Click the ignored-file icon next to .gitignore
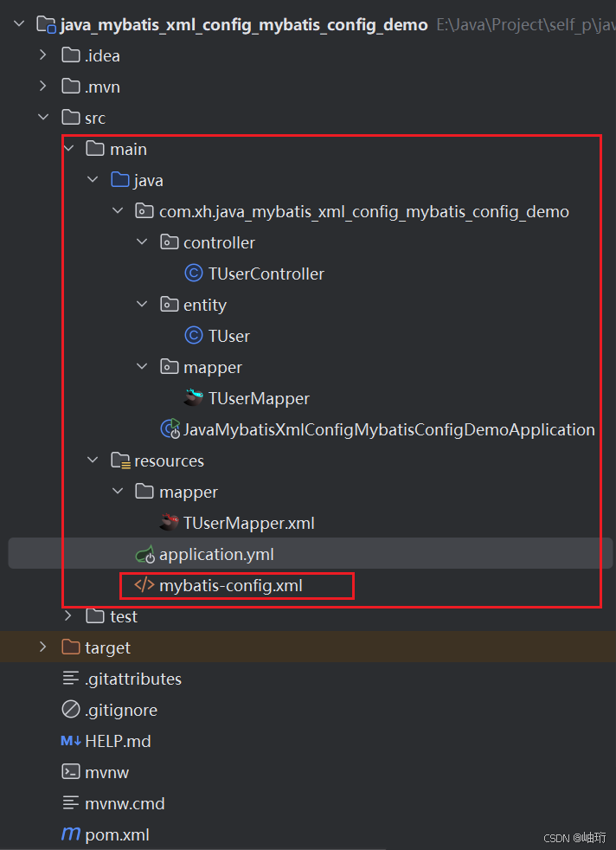This screenshot has width=616, height=850. point(68,710)
